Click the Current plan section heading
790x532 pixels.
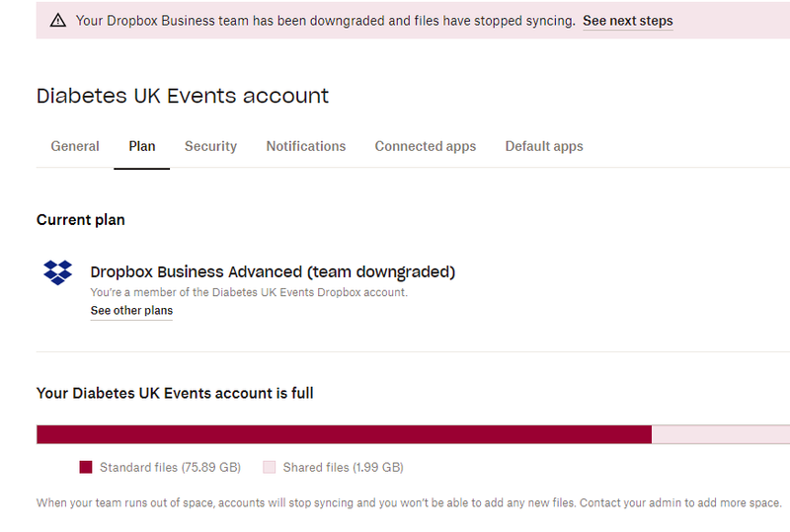[x=81, y=220]
